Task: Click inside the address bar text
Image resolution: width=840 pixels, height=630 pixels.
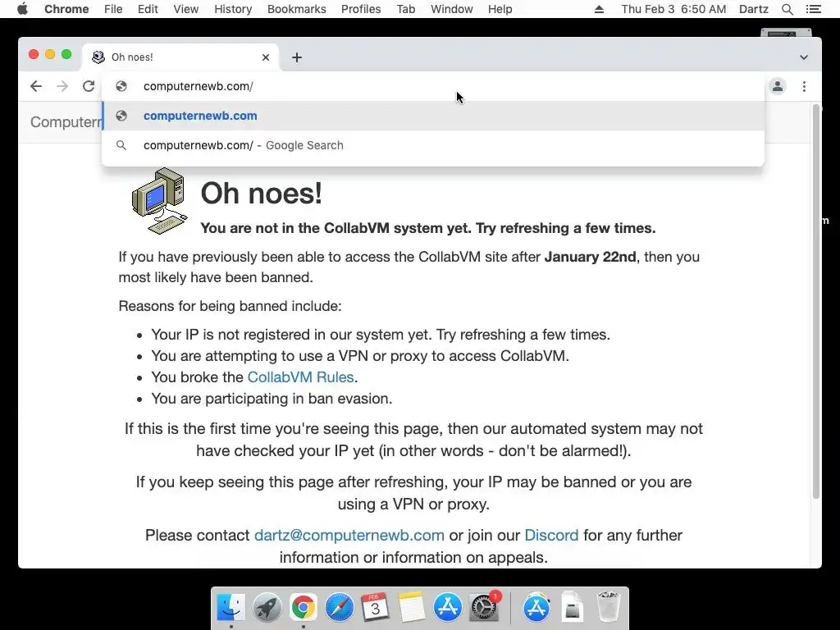Action: 199,86
